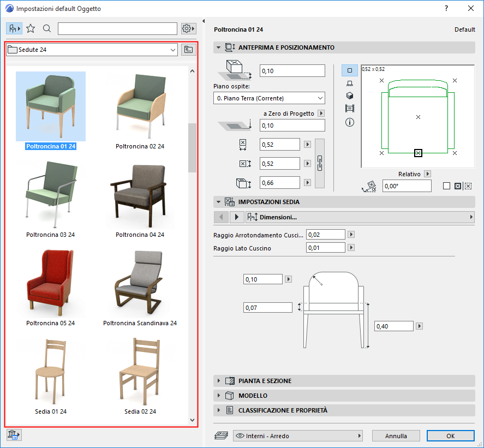
Task: Open the Interni - Arredo layer menu
Action: (298, 436)
